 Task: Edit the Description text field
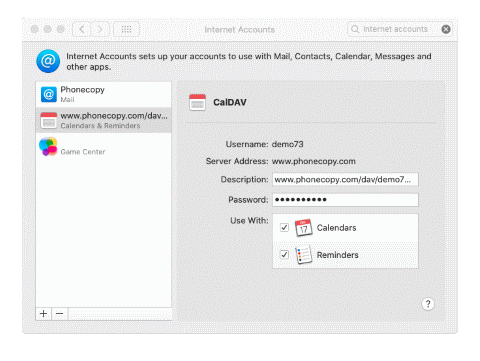coord(345,180)
